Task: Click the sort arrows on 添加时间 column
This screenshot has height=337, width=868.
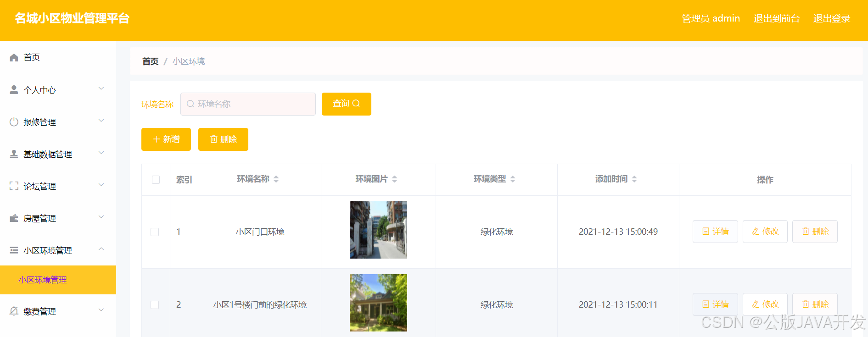Action: [634, 179]
